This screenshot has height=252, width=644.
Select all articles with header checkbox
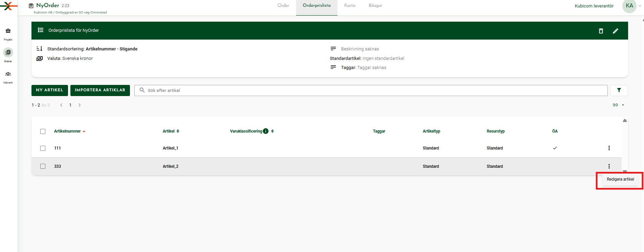coord(43,131)
